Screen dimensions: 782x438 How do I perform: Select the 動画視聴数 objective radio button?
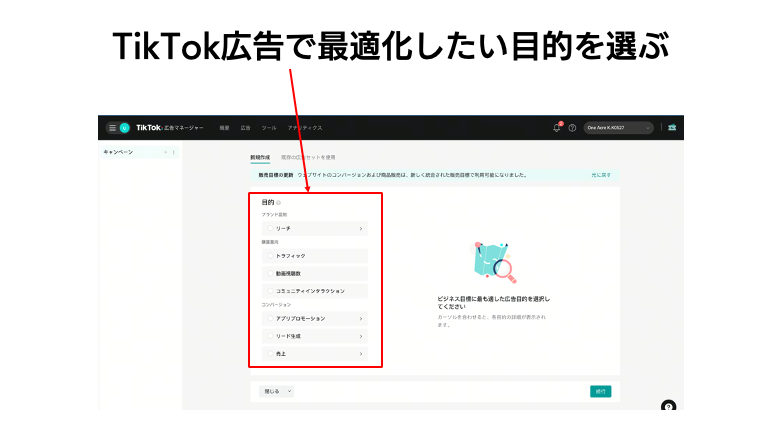270,273
